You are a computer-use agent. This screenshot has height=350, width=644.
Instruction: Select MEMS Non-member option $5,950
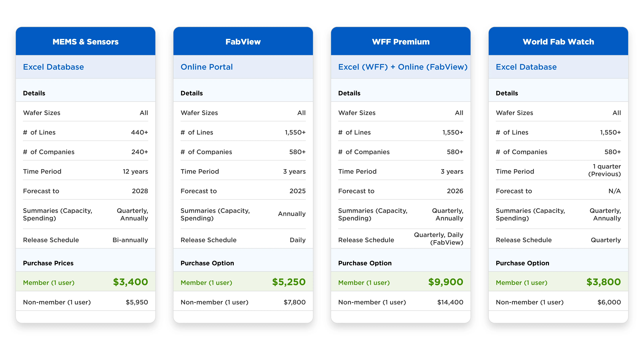tap(86, 302)
